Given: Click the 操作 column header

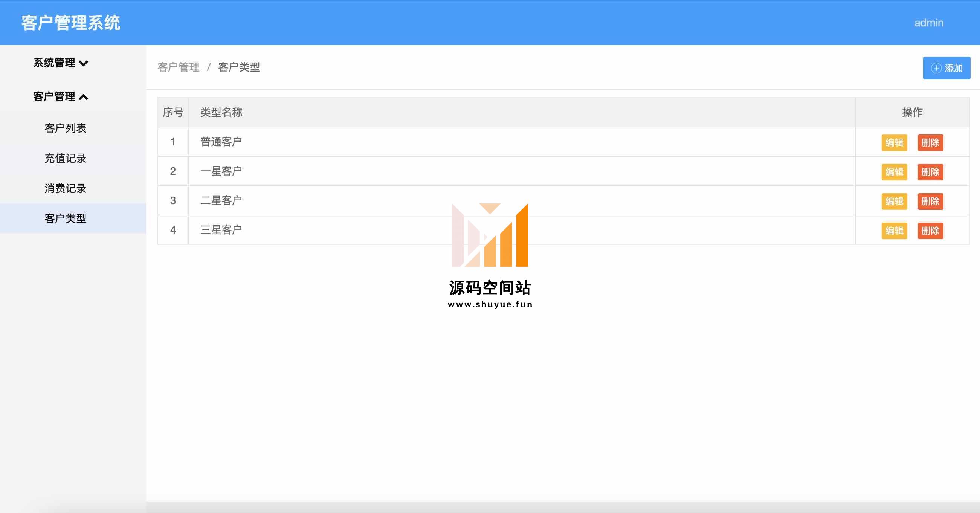Looking at the screenshot, I should [x=912, y=112].
